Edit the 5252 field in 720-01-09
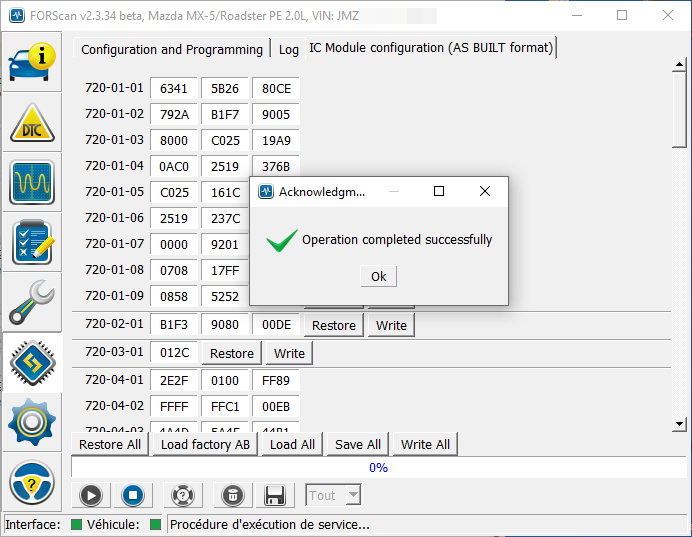 pyautogui.click(x=225, y=297)
